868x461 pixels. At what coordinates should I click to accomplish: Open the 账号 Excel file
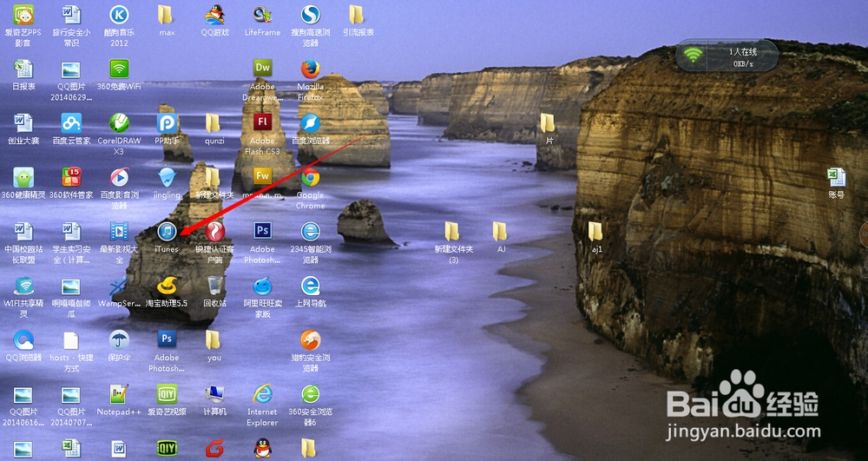(837, 177)
